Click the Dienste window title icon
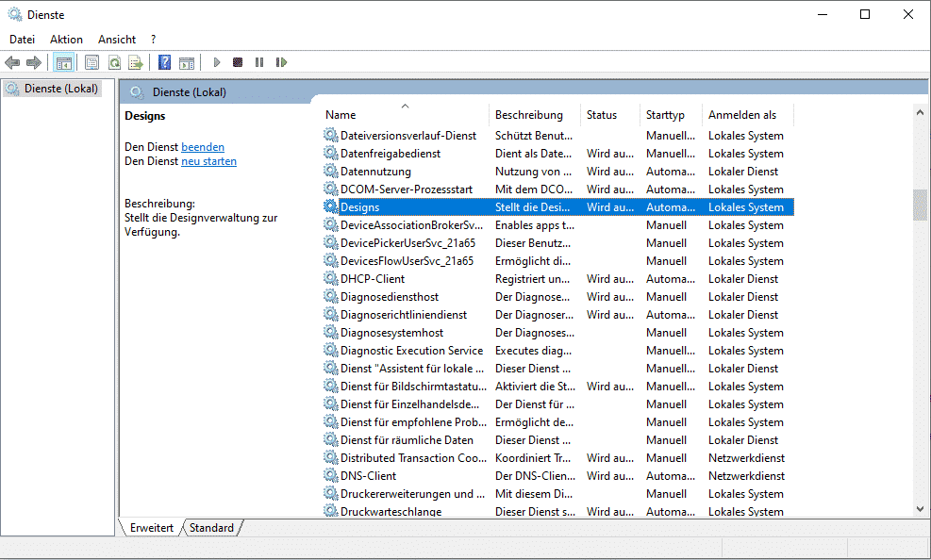This screenshot has height=560, width=931. [15, 14]
